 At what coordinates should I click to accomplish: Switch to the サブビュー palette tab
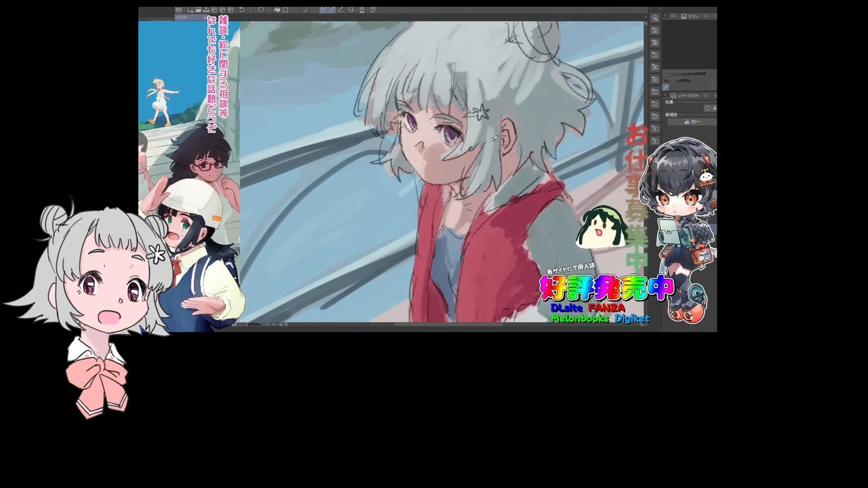click(x=691, y=16)
